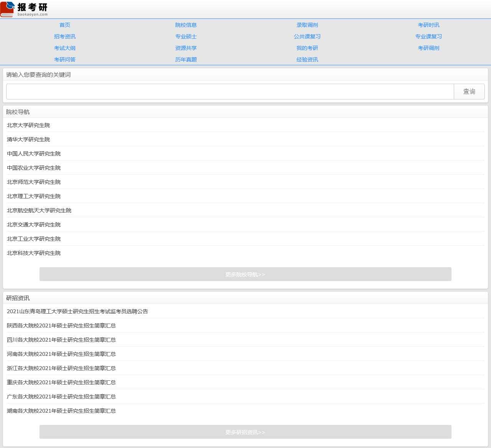
Task: Open 北京大学研究生院 link
Action: click(28, 125)
